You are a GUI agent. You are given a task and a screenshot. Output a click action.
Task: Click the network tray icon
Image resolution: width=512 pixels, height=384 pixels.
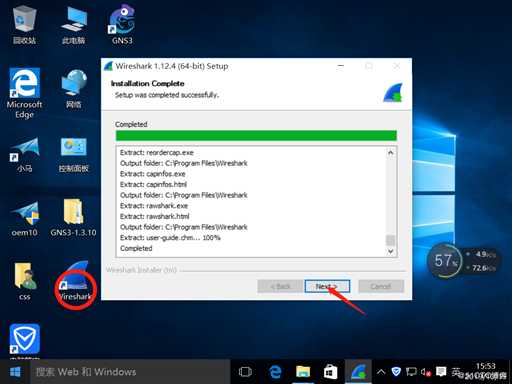tap(411, 371)
